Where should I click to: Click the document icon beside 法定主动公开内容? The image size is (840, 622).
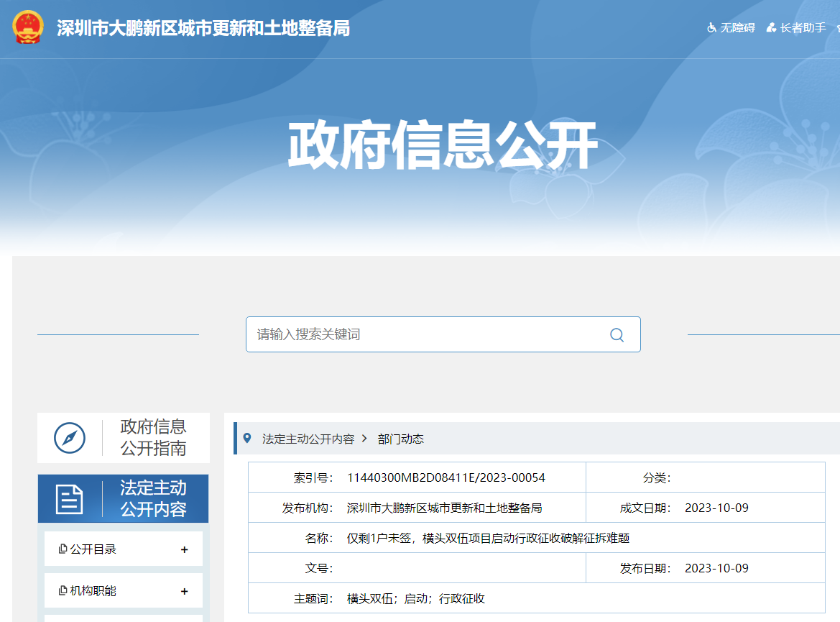coord(70,499)
